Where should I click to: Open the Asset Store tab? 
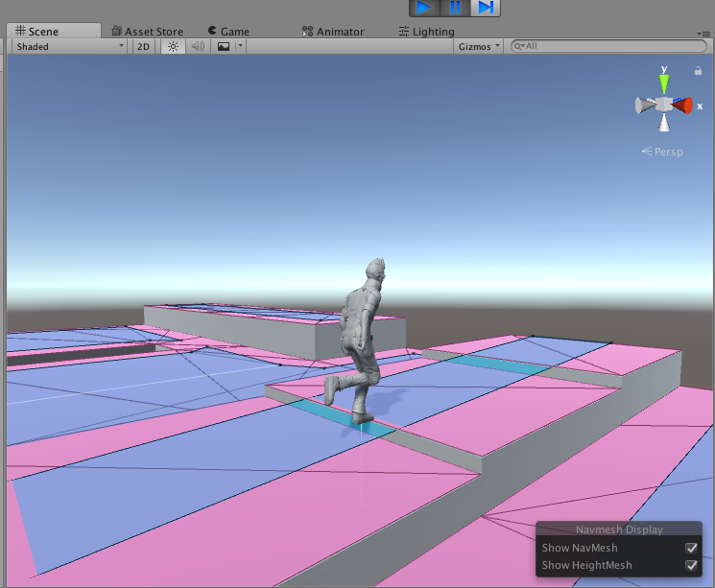tap(147, 31)
